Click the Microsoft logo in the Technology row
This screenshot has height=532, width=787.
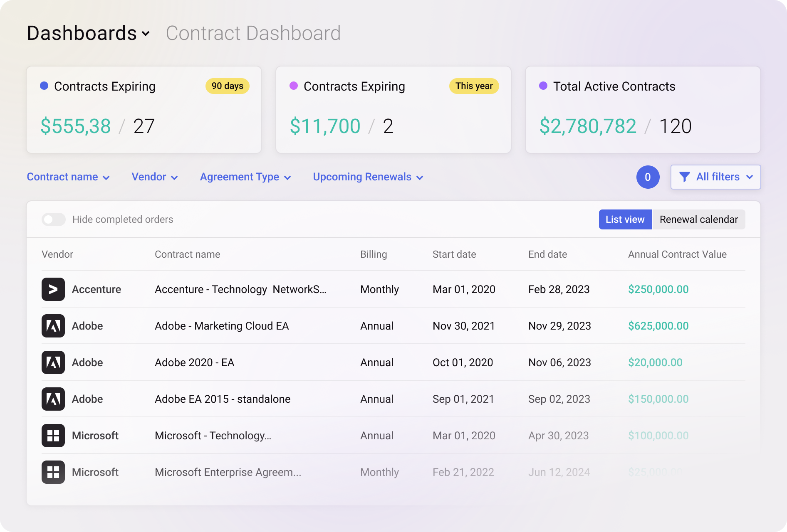[x=53, y=436]
